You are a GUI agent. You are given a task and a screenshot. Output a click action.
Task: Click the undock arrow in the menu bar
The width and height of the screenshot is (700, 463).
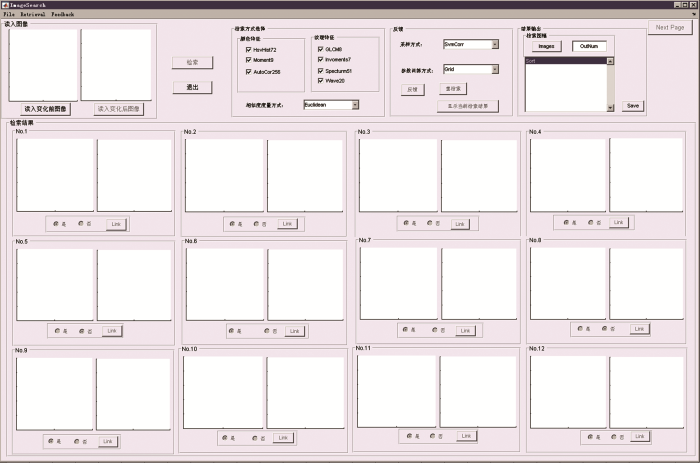[x=694, y=14]
